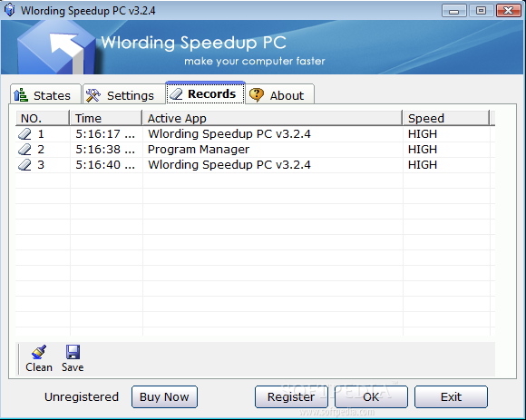
Task: Close the window with the red X
Action: [x=509, y=11]
